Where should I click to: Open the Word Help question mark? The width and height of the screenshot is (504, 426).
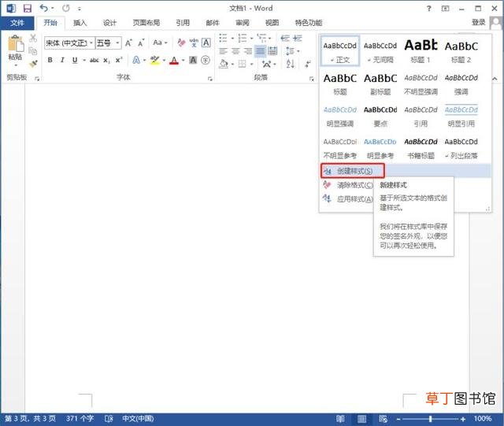click(428, 9)
